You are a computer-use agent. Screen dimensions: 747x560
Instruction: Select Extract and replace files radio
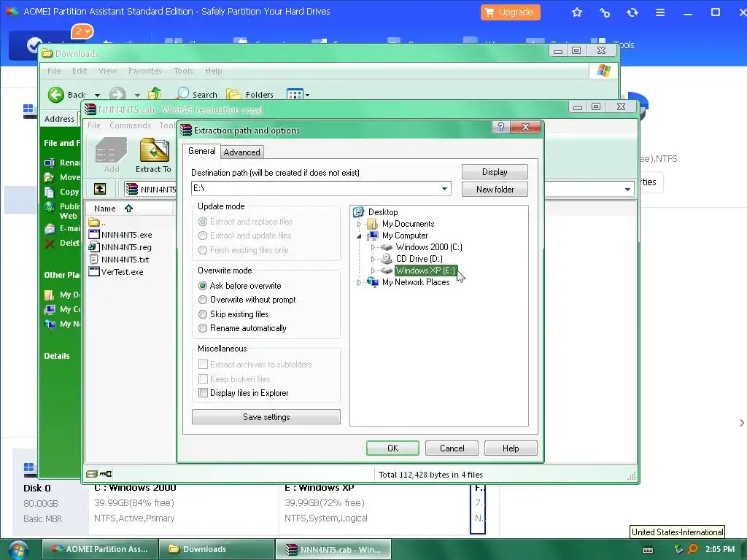pos(203,222)
